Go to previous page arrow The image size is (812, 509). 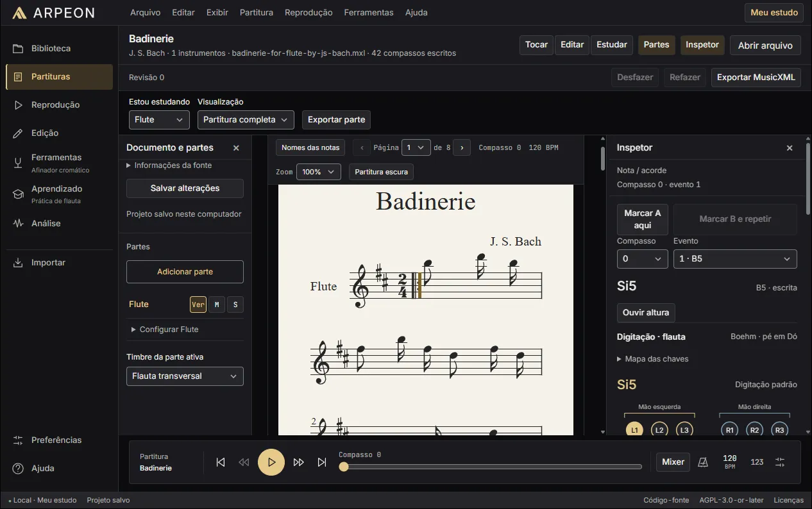[362, 147]
